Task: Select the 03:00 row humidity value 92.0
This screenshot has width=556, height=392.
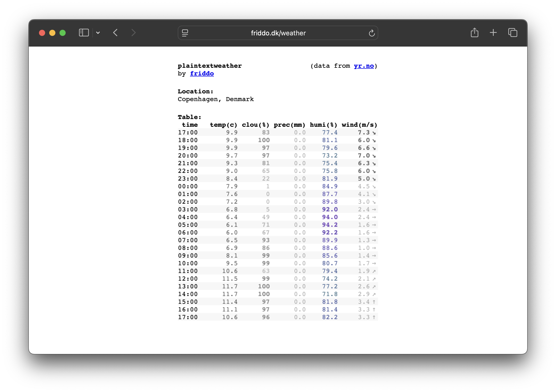Action: (330, 210)
